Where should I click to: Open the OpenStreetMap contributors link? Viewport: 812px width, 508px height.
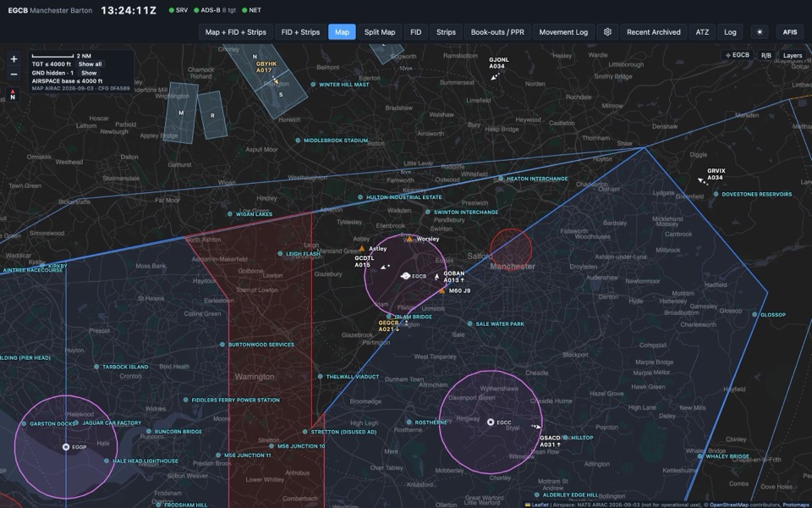point(728,505)
